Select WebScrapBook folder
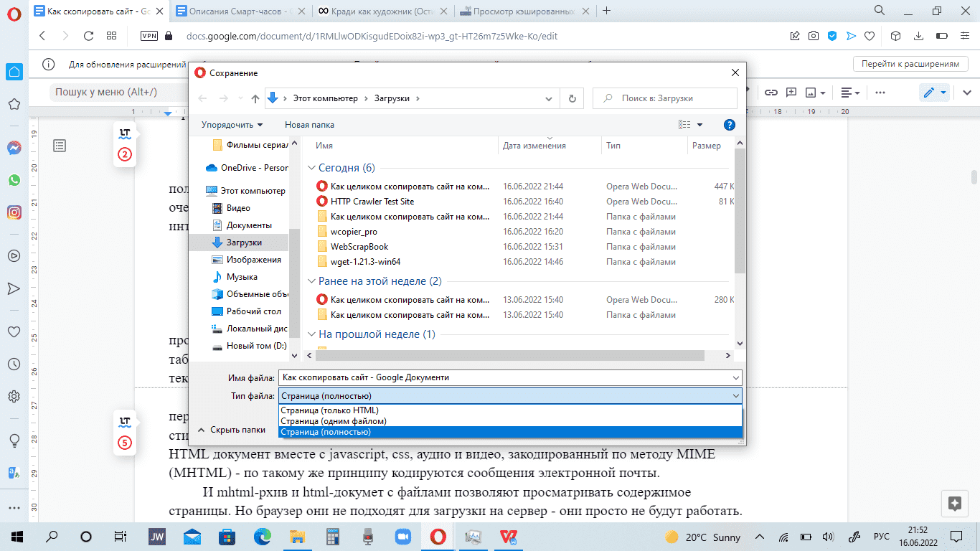The height and width of the screenshot is (551, 980). 359,247
